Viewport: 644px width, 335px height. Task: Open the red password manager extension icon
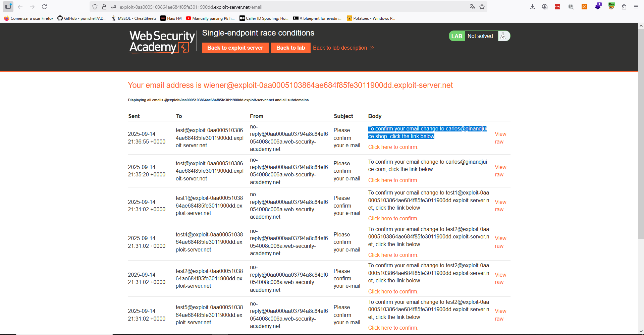pyautogui.click(x=557, y=7)
